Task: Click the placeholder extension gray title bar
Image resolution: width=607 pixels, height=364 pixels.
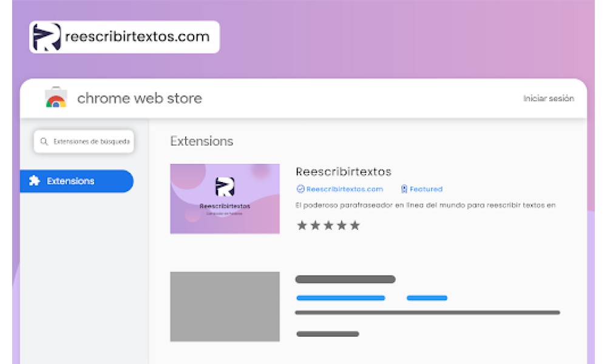Action: (x=345, y=279)
